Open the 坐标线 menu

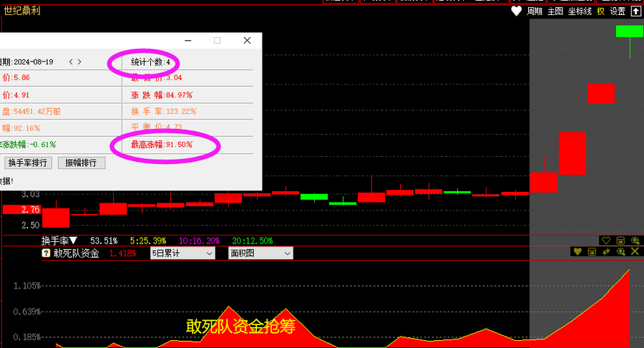(580, 11)
